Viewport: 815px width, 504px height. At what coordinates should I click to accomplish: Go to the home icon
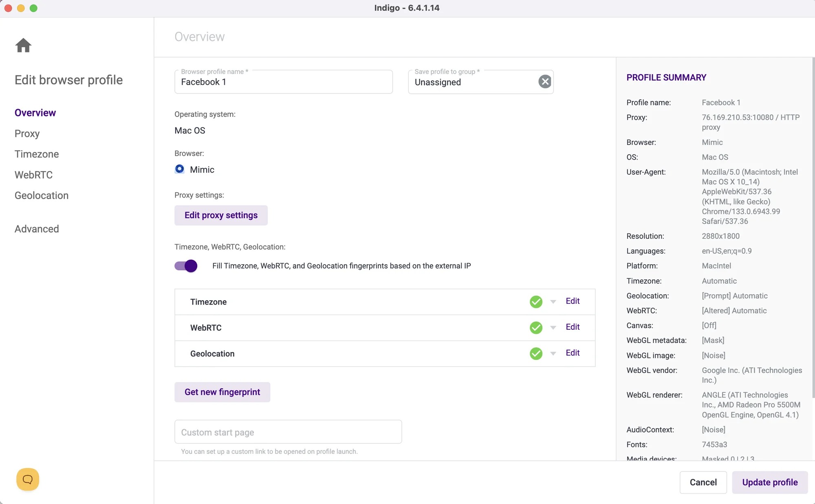click(x=23, y=45)
